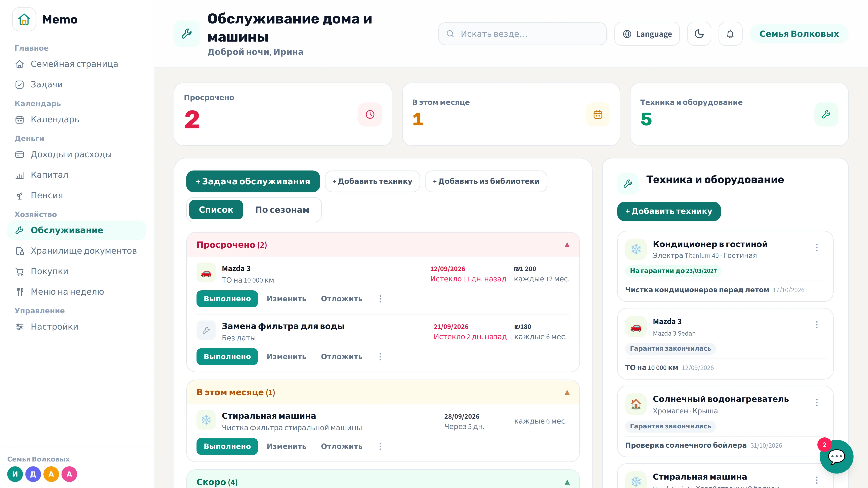Mark Mazda 3 task as Выполнено
Screen dimensions: 868x488
click(227, 299)
